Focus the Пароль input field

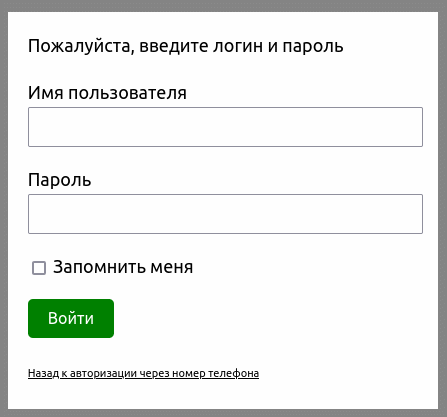225,214
